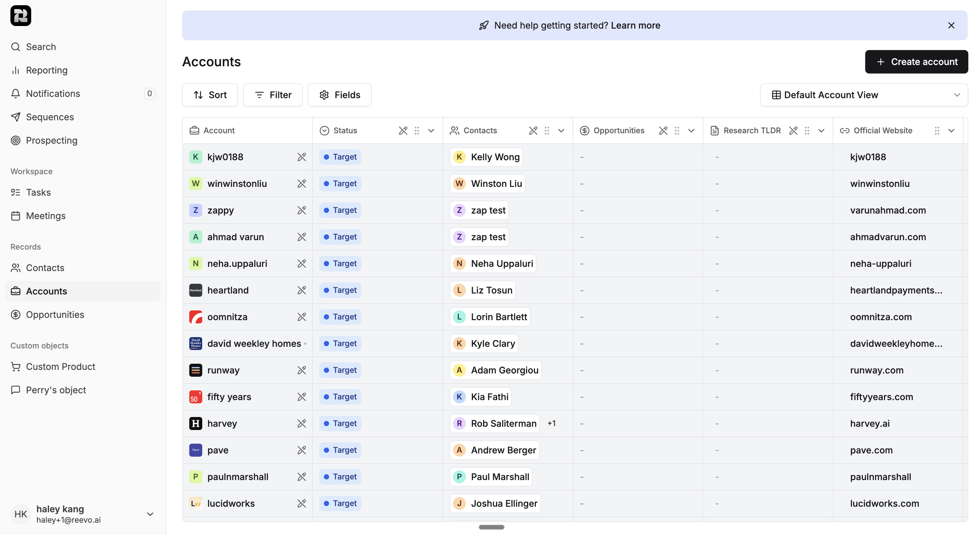The image size is (980, 535).
Task: Click the horizontal scrollbar under the table
Action: click(x=491, y=527)
